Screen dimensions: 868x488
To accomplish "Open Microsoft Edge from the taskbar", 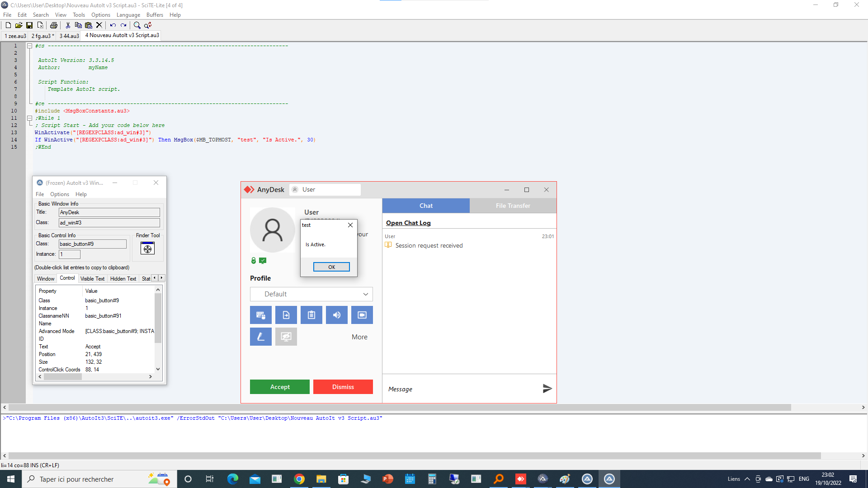I will coord(232,479).
